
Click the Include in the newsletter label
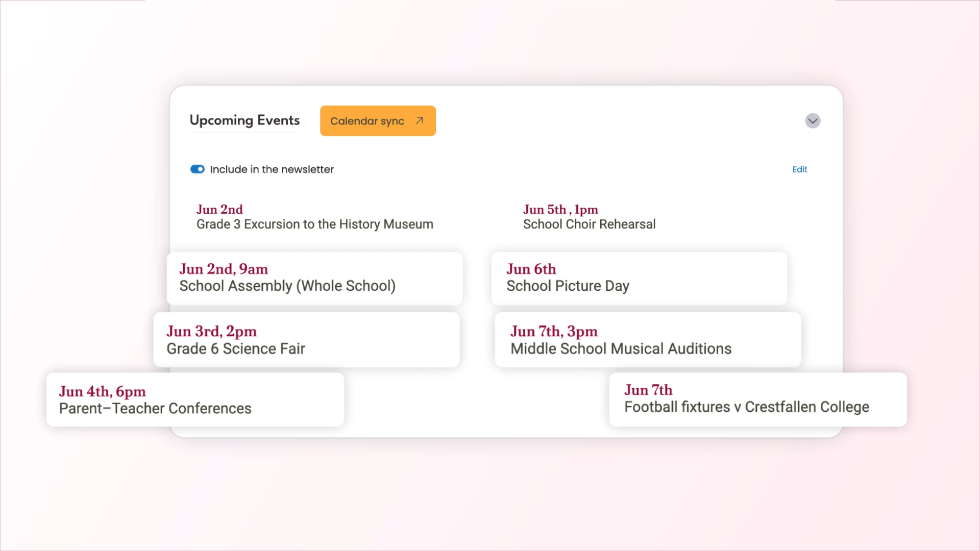272,169
